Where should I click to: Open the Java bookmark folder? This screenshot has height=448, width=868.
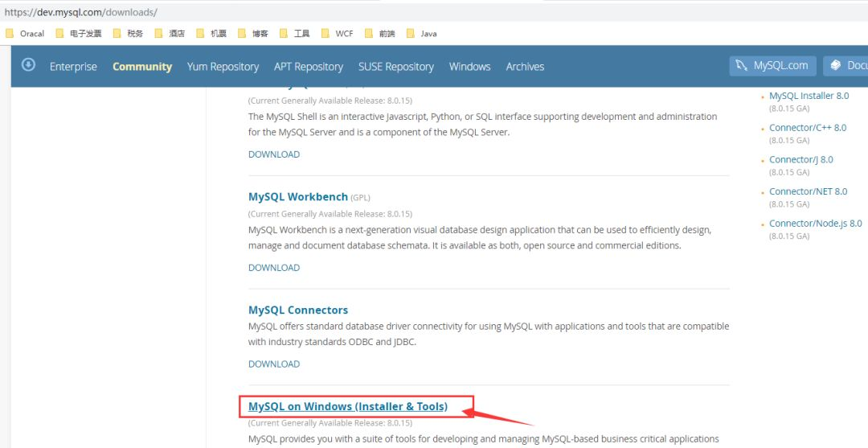coord(422,33)
